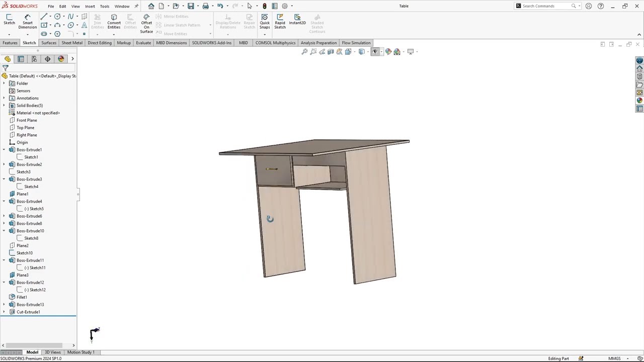644x362 pixels.
Task: Collapse Boss-Extrude1 feature
Action: point(4,150)
